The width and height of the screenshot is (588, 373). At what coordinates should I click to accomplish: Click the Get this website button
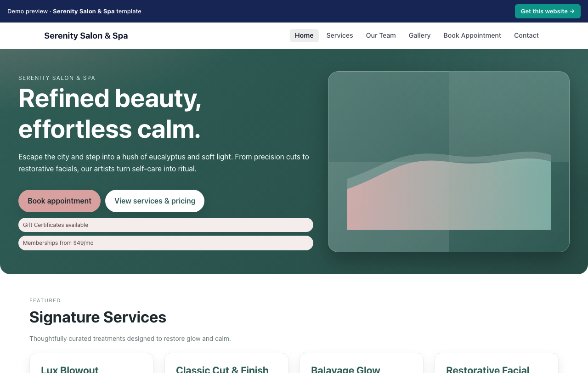(548, 11)
